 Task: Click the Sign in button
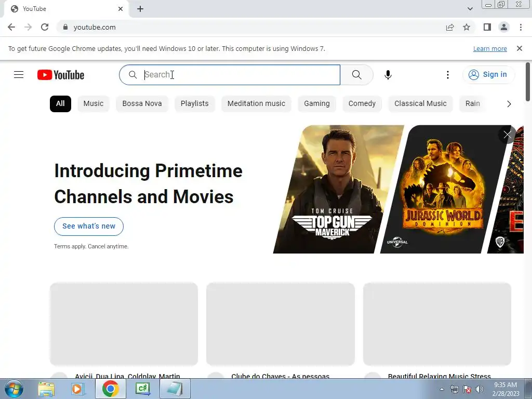[488, 75]
